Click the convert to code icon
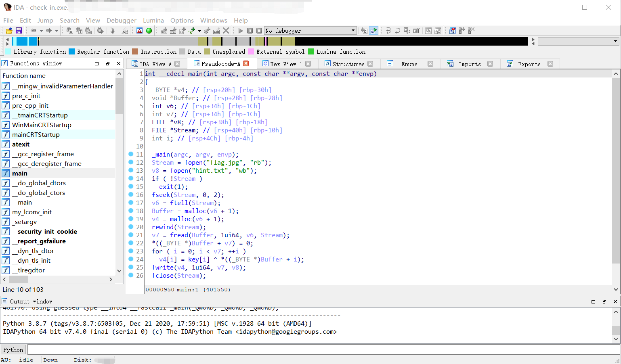Viewport: 621px width, 364px height. coord(164,31)
